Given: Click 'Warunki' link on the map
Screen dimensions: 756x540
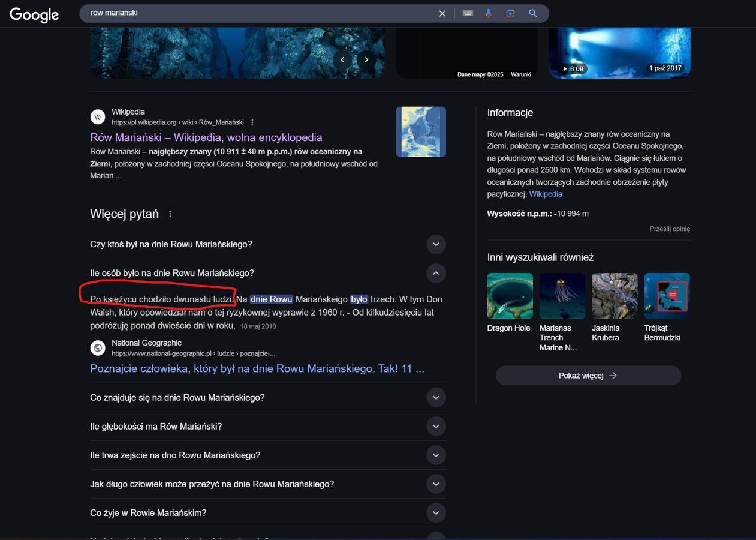Looking at the screenshot, I should [x=521, y=74].
